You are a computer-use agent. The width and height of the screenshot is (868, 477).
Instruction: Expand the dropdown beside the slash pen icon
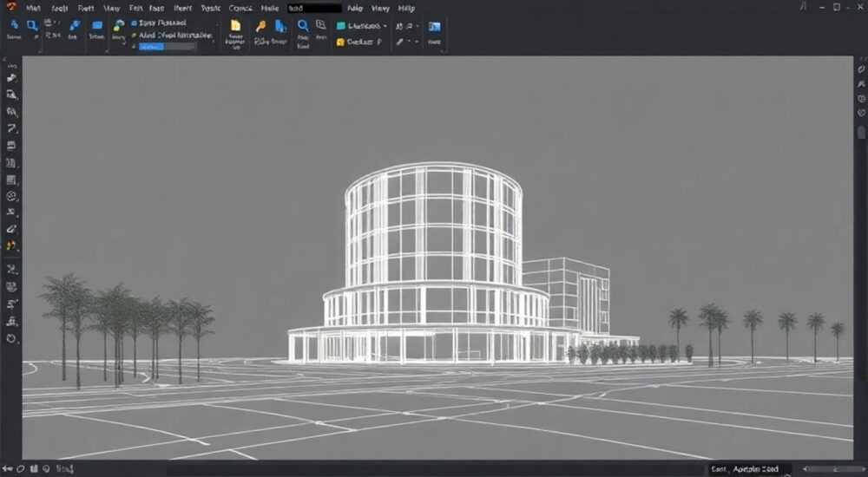[410, 42]
